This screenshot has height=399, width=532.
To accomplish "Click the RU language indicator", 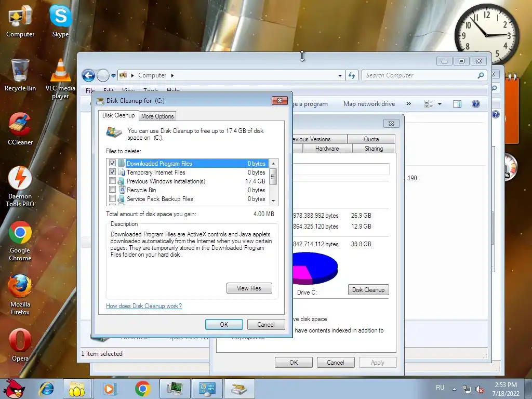I will coord(440,388).
